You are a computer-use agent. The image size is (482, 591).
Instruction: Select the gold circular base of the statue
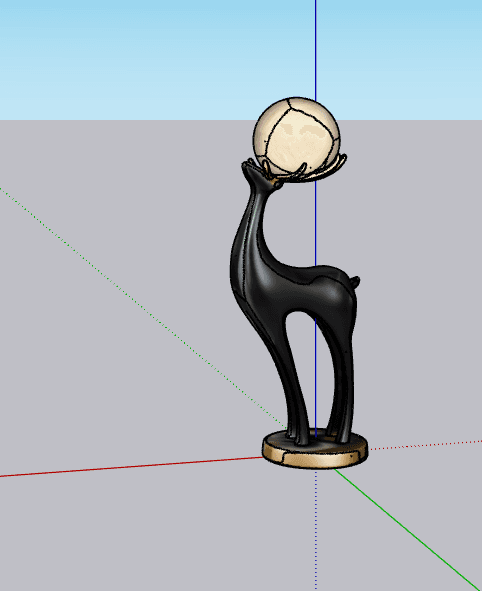point(315,450)
